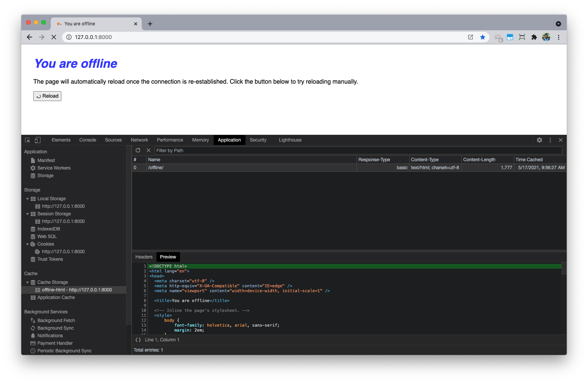
Task: Click the pretty print braces icon
Action: pyautogui.click(x=138, y=340)
